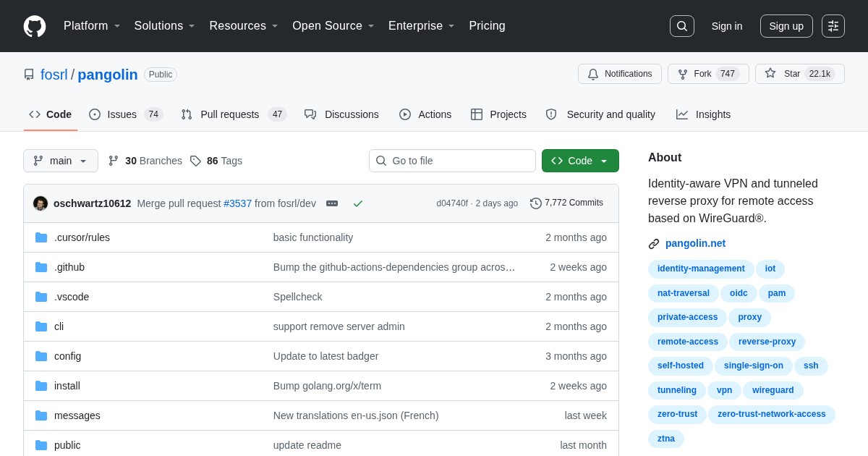Screen dimensions: 868x456
Task: Open the pangolin repository name link
Action: 108,75
